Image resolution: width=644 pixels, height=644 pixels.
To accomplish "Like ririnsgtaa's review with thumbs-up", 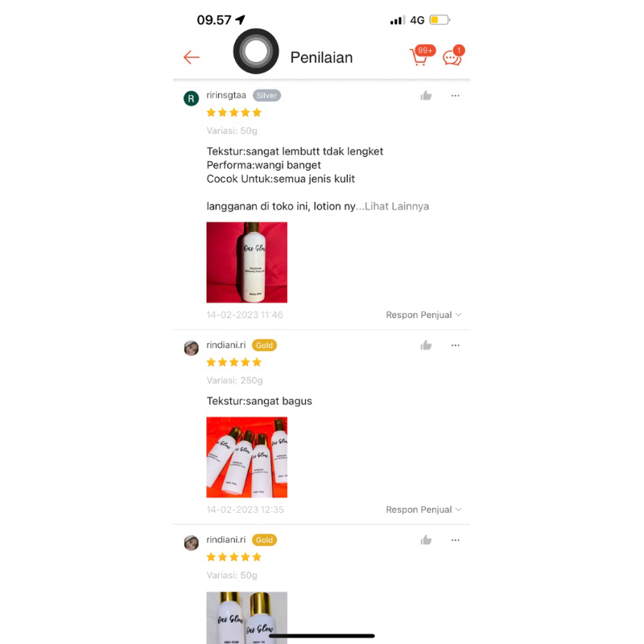I will pos(426,96).
